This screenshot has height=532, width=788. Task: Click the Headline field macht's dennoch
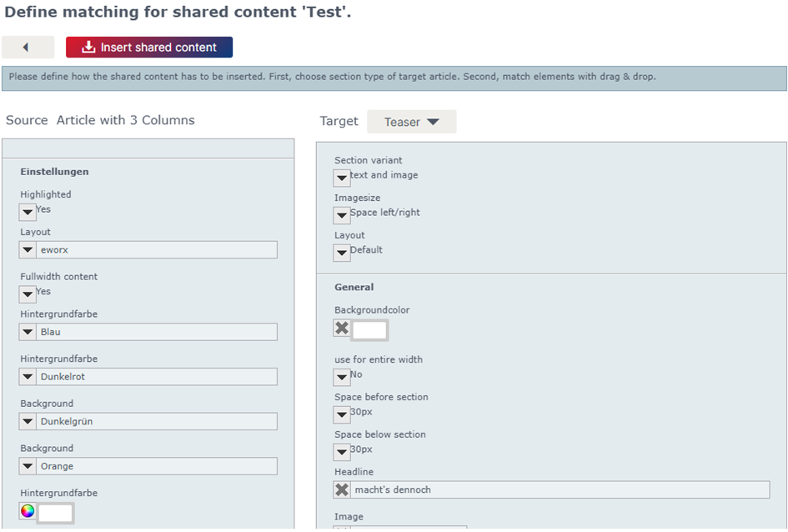[560, 489]
